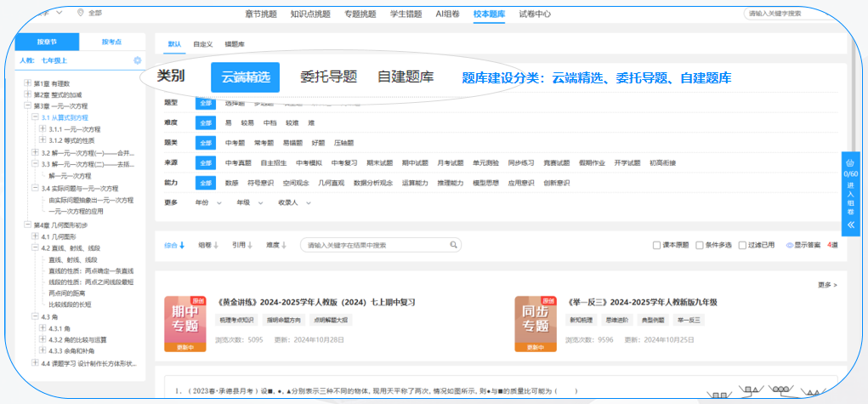Select the 按章节 tab in the sidebar
Viewport: 868px width, 404px height.
[47, 43]
